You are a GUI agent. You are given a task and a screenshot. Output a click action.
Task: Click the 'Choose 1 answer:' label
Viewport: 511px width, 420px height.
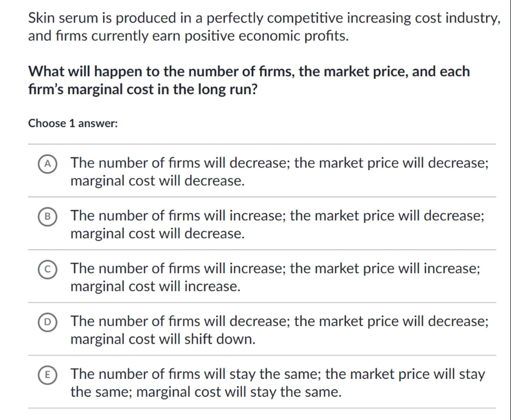(73, 123)
